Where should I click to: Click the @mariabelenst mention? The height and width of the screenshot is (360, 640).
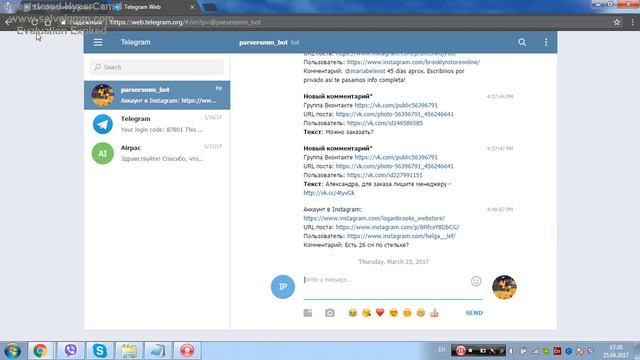pyautogui.click(x=365, y=71)
